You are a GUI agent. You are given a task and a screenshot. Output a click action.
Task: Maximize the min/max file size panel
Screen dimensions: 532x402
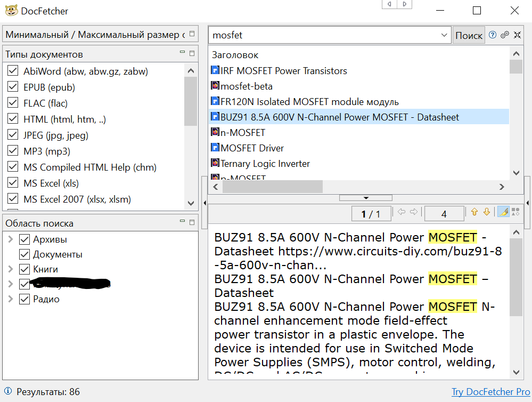pyautogui.click(x=192, y=34)
